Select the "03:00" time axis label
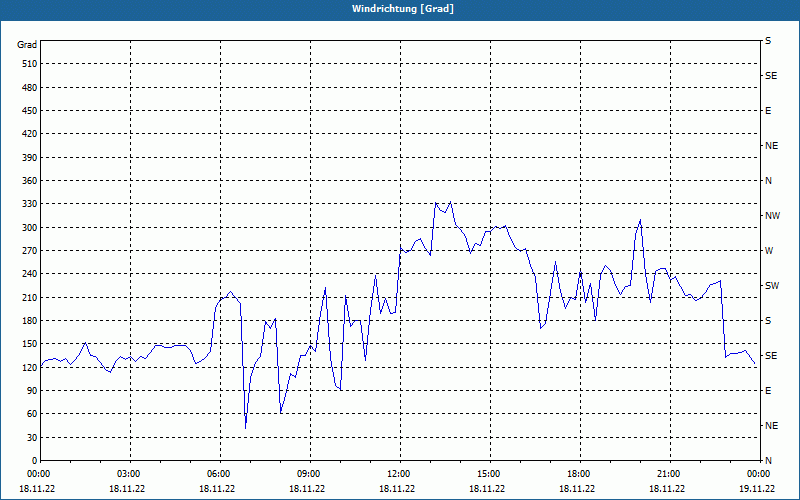800x500 pixels. [x=128, y=474]
